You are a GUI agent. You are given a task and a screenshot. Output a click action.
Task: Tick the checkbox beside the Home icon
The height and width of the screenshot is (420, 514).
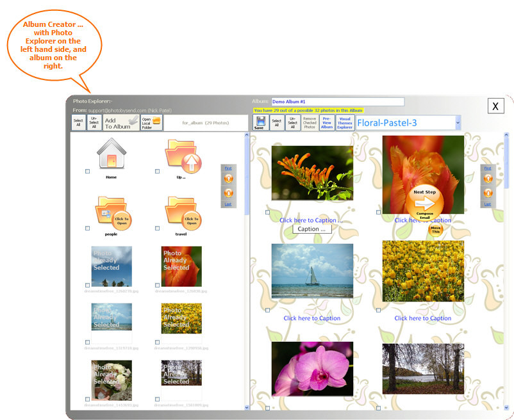point(88,171)
